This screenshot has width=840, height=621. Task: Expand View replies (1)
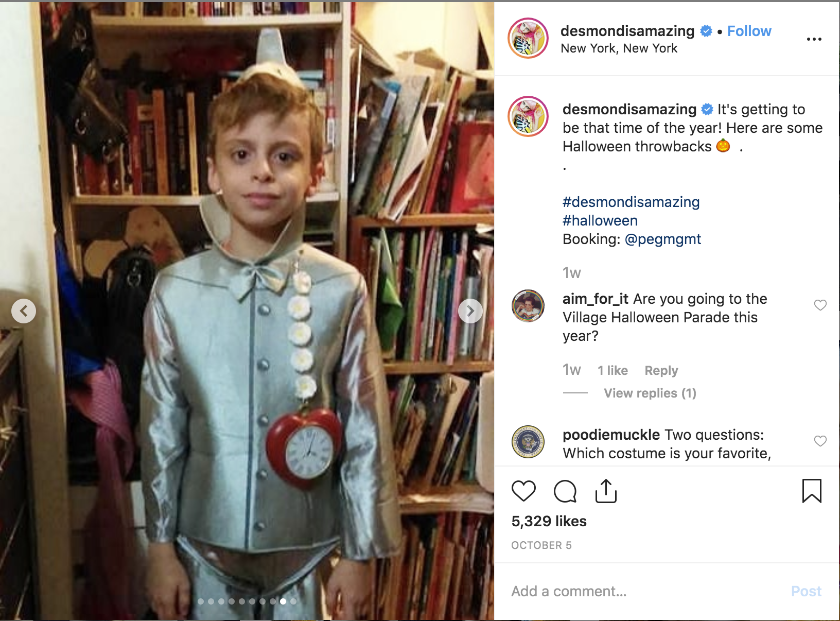(650, 393)
